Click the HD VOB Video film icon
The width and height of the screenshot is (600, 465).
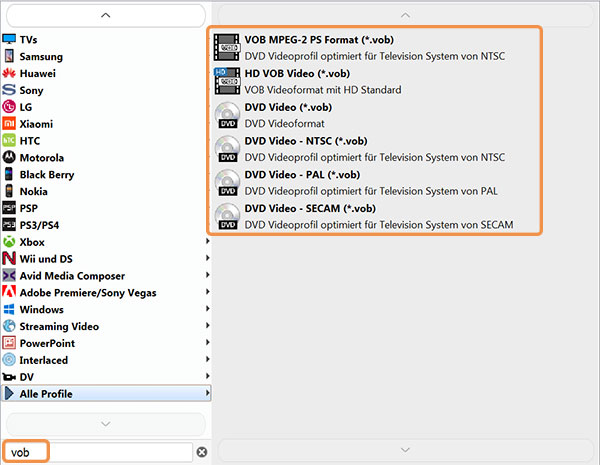click(x=227, y=81)
